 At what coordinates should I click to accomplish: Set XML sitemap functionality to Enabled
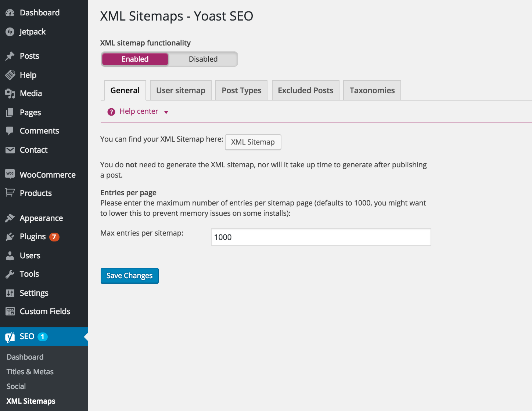(x=135, y=59)
